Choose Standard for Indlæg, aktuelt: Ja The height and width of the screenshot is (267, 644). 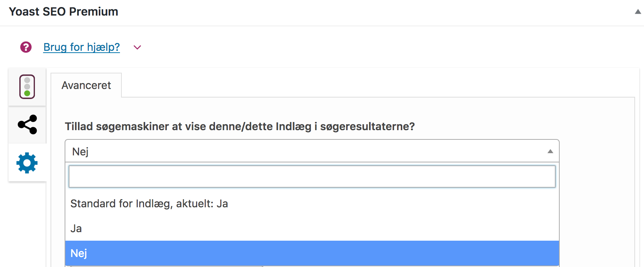click(x=149, y=204)
